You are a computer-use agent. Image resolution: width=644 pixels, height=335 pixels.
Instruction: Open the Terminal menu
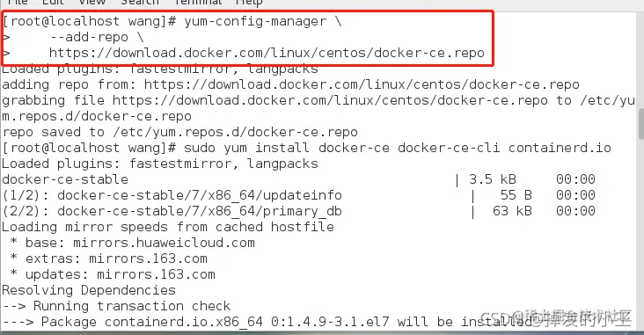(x=198, y=2)
